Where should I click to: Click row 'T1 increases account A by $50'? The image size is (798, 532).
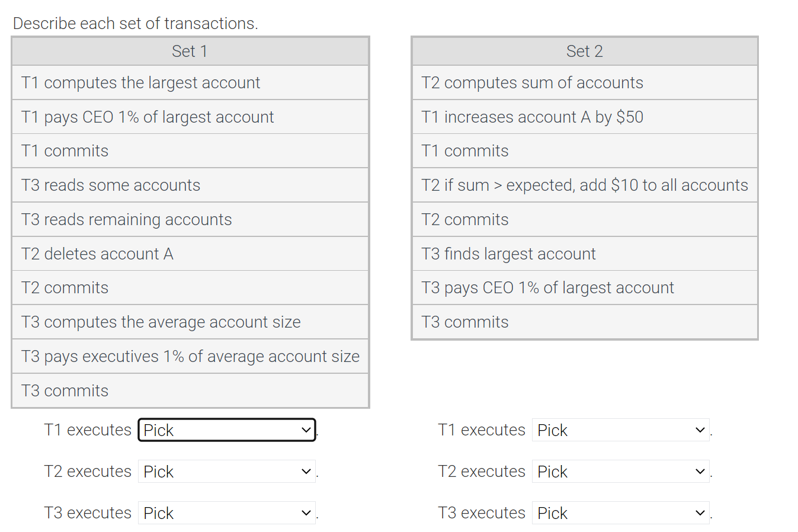(585, 117)
